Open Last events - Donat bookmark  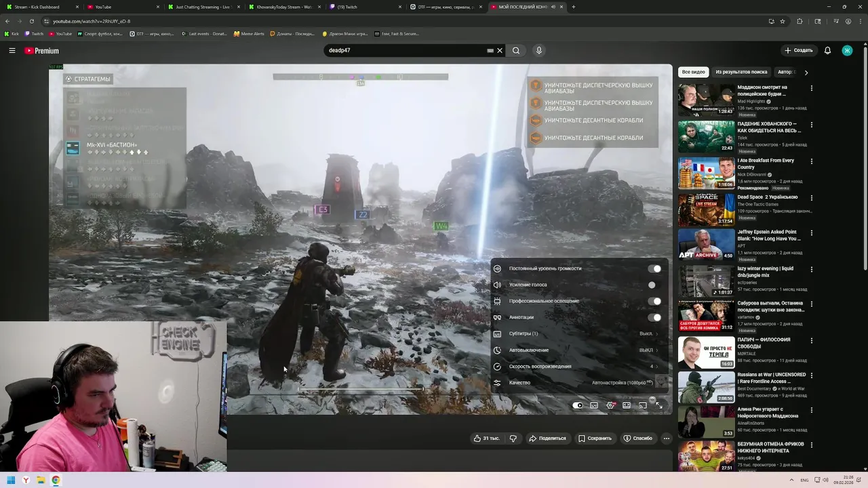click(204, 33)
